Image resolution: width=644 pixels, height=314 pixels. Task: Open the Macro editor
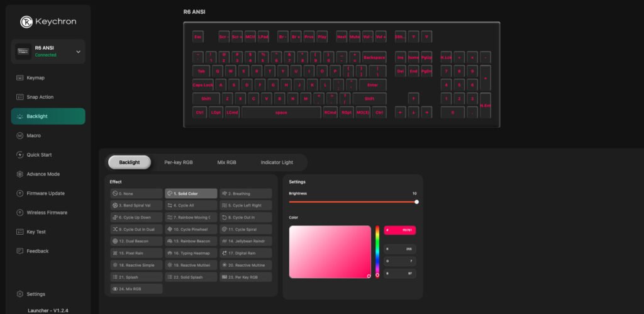click(34, 135)
